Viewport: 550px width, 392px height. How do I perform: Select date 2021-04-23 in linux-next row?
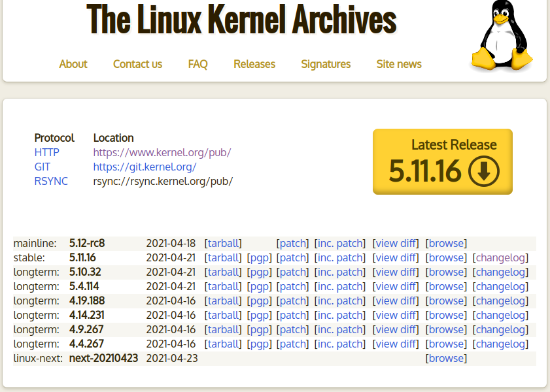click(x=172, y=358)
